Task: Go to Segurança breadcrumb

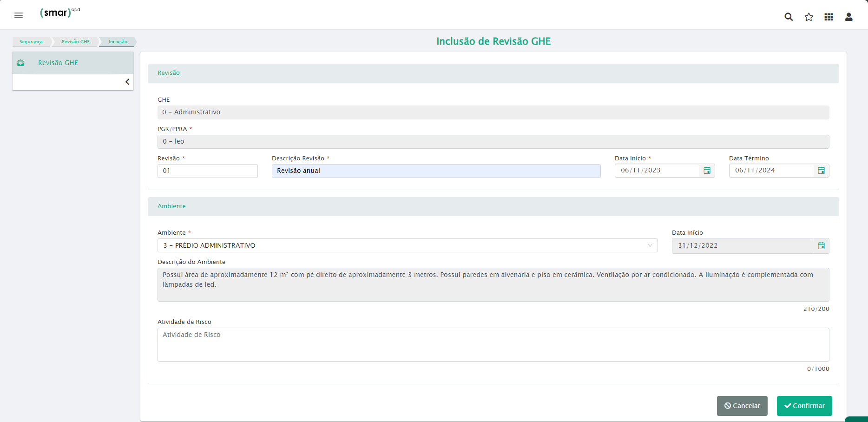Action: click(x=31, y=42)
